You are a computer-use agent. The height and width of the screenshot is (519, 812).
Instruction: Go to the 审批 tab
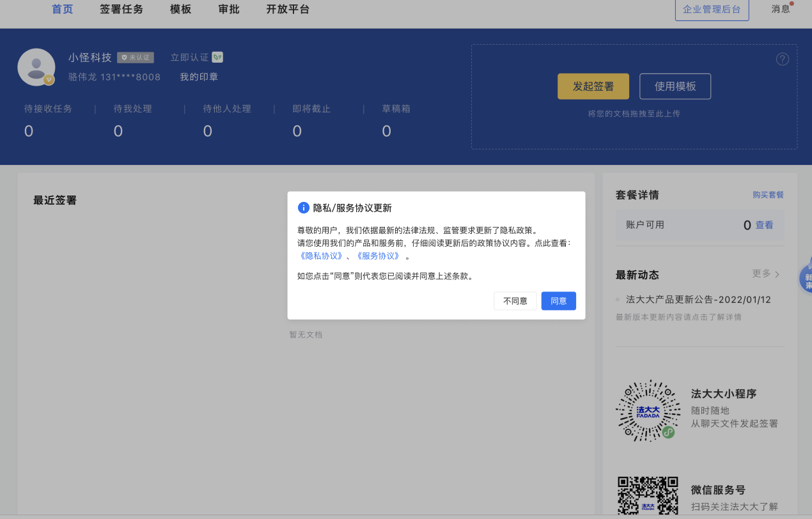tap(229, 9)
